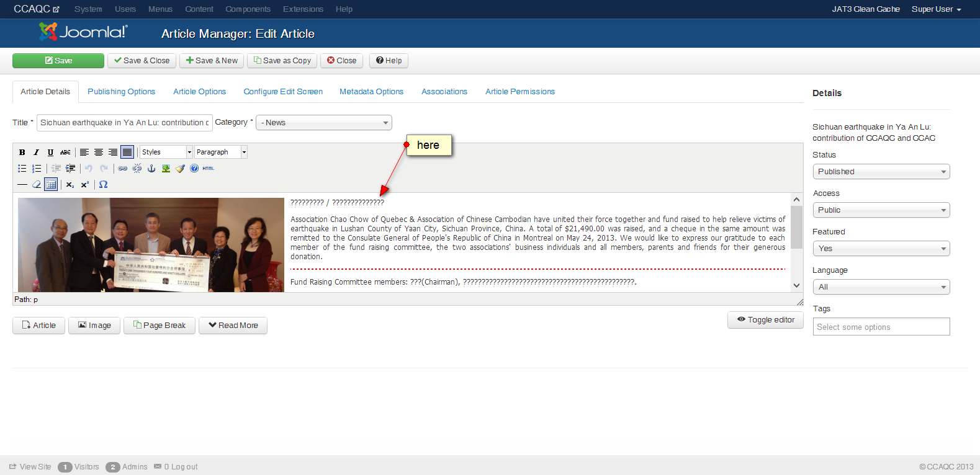
Task: Open the editor help icon
Action: [x=194, y=168]
